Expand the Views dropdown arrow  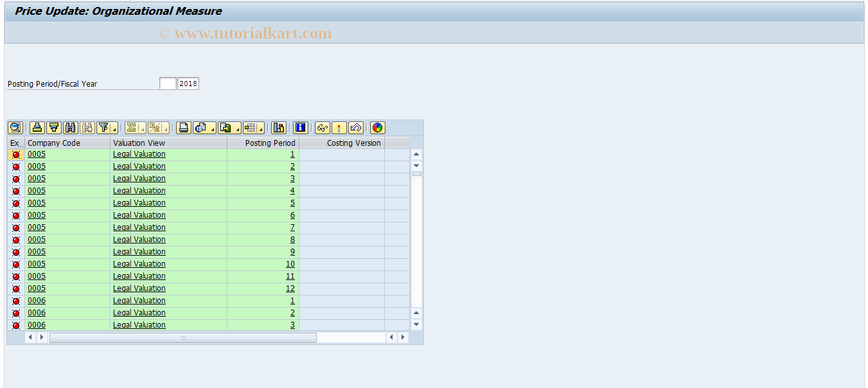pos(213,128)
